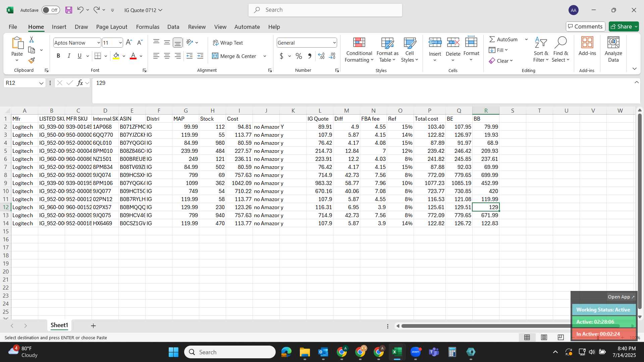Apply Comma Style number format
The height and width of the screenshot is (362, 644).
pyautogui.click(x=310, y=56)
